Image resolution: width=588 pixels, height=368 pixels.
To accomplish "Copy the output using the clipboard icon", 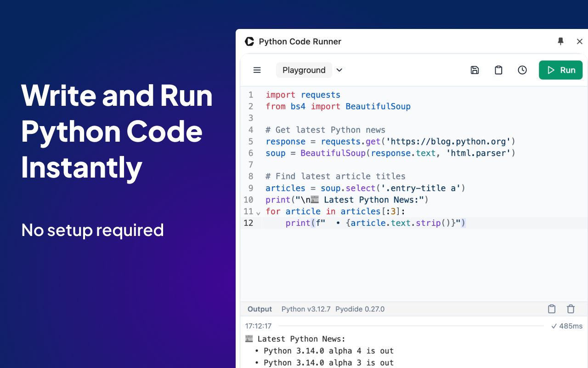I will [552, 309].
